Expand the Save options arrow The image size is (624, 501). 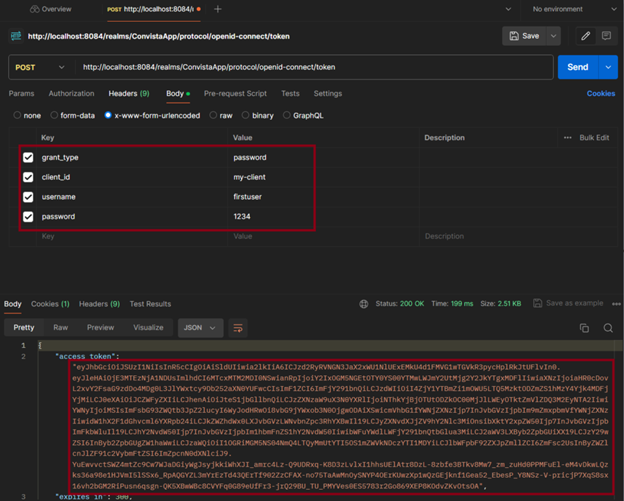point(554,36)
